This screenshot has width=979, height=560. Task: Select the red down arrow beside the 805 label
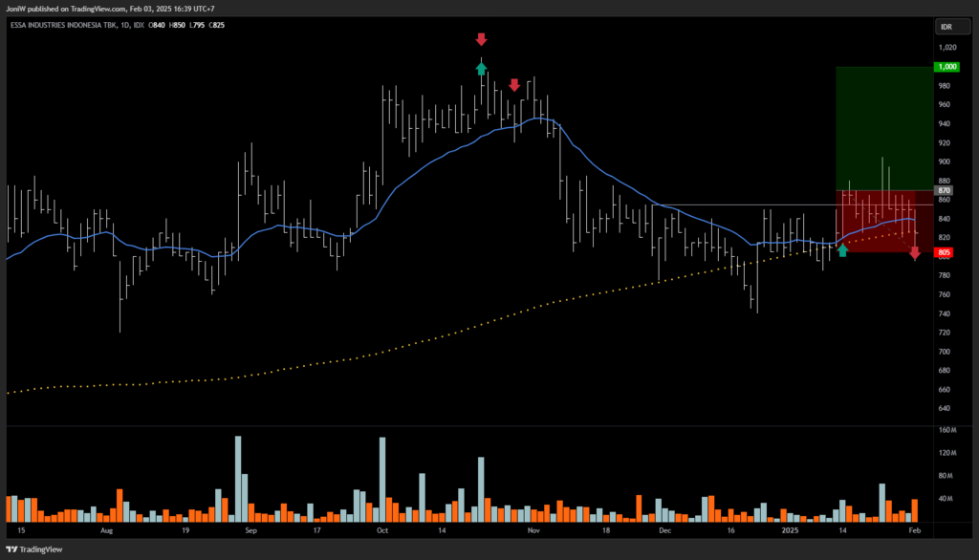click(915, 252)
